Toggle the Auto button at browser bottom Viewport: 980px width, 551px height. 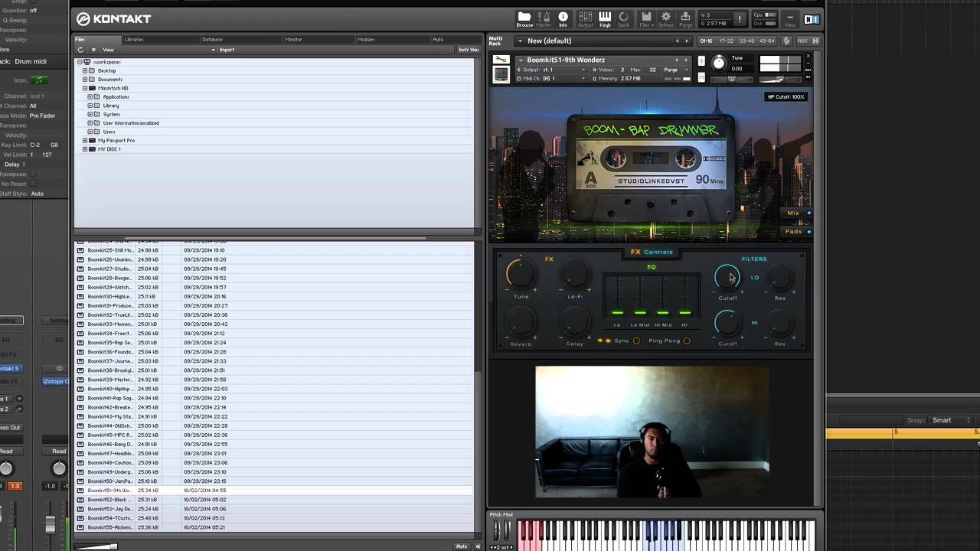tap(462, 546)
